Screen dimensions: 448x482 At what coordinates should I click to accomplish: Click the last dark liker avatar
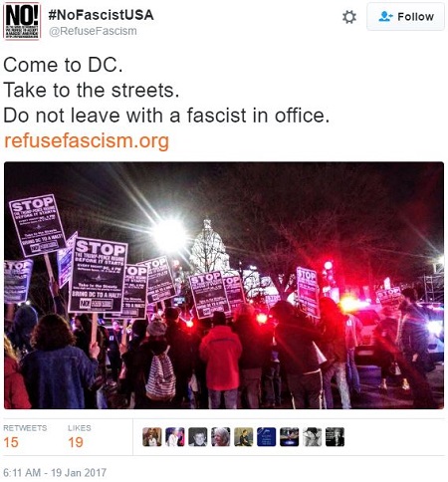tap(335, 437)
